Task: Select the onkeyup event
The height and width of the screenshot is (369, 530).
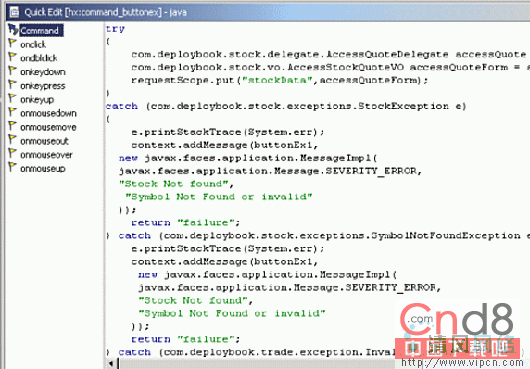Action: (37, 100)
